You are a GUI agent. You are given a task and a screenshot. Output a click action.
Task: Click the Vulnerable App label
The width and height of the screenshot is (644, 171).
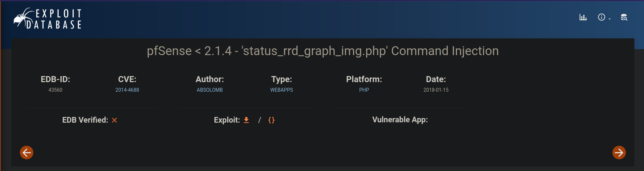pyautogui.click(x=400, y=120)
